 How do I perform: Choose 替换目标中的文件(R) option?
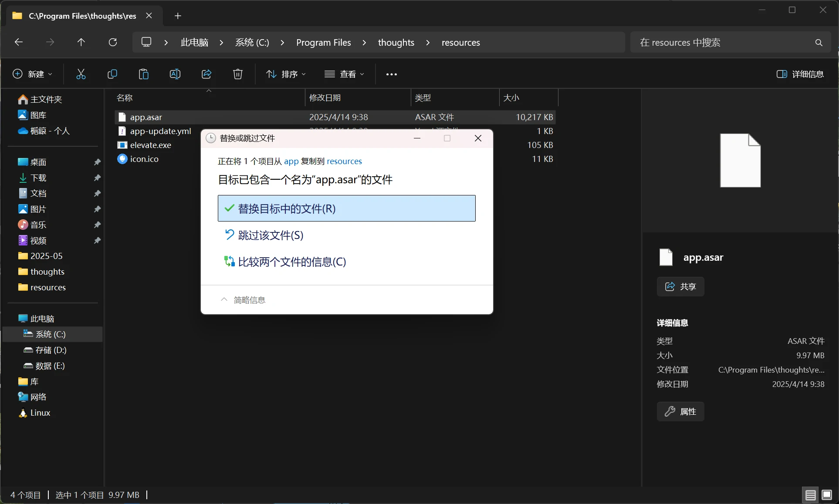pyautogui.click(x=346, y=208)
